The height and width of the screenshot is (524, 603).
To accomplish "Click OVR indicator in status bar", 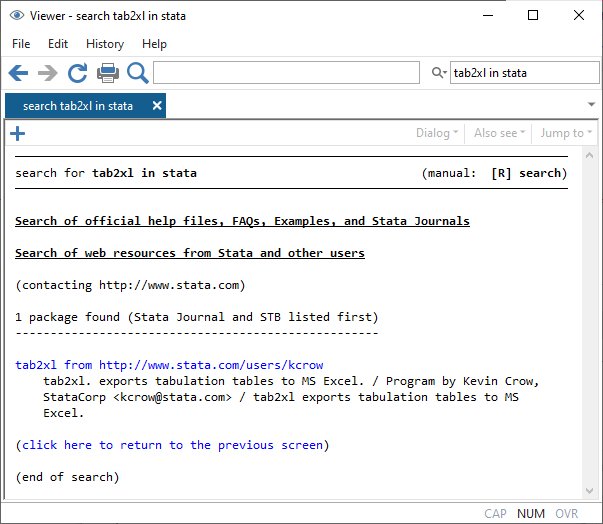I will 566,514.
